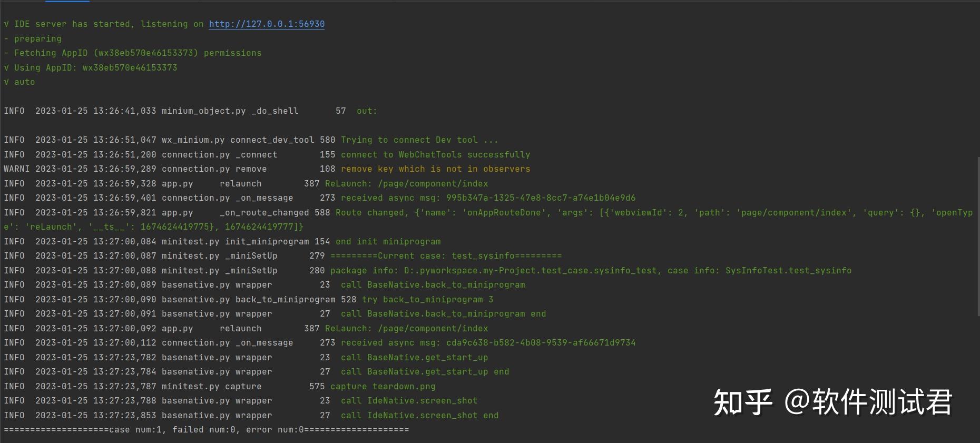Click the case num summary line

point(206,430)
